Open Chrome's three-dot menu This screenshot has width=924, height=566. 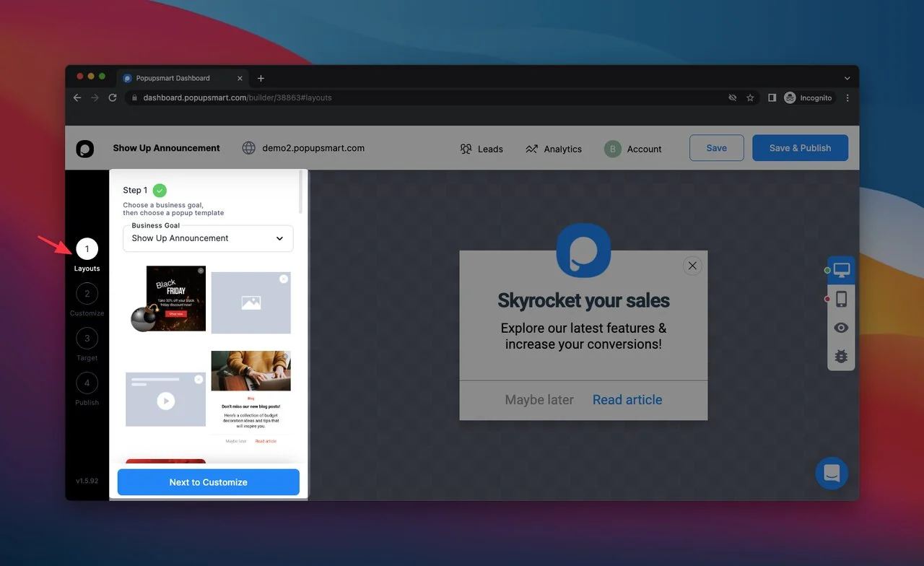(847, 98)
